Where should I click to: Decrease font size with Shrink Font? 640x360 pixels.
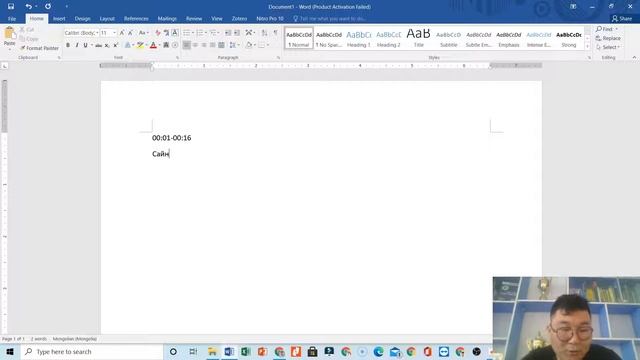coord(130,33)
